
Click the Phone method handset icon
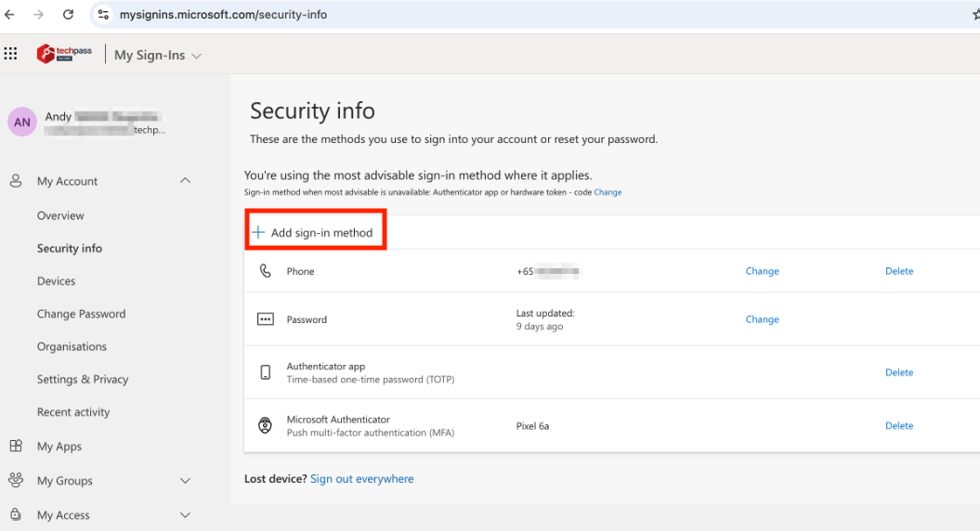(x=266, y=271)
